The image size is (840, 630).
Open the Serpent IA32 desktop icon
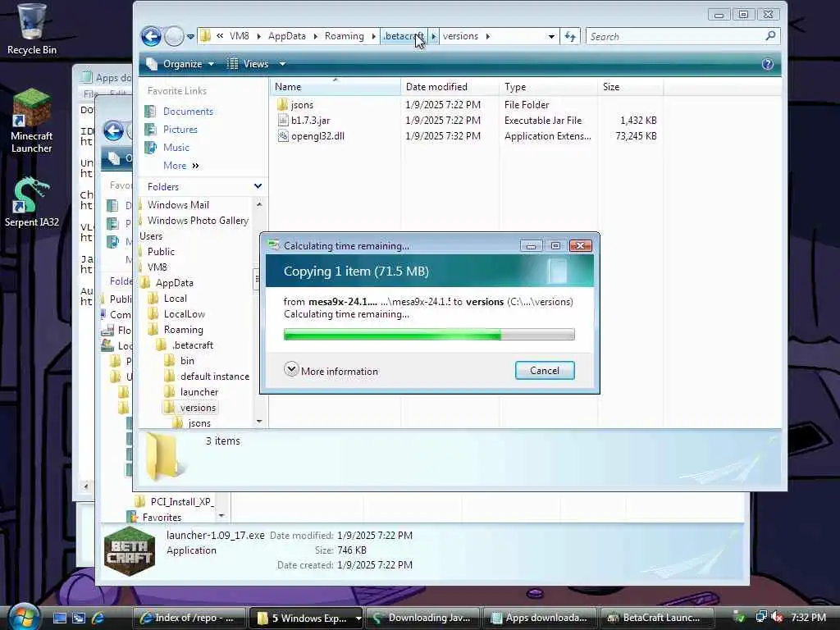pos(31,202)
